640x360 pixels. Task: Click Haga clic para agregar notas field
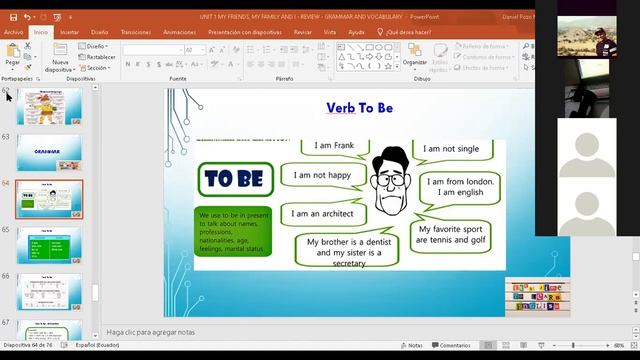[151, 332]
